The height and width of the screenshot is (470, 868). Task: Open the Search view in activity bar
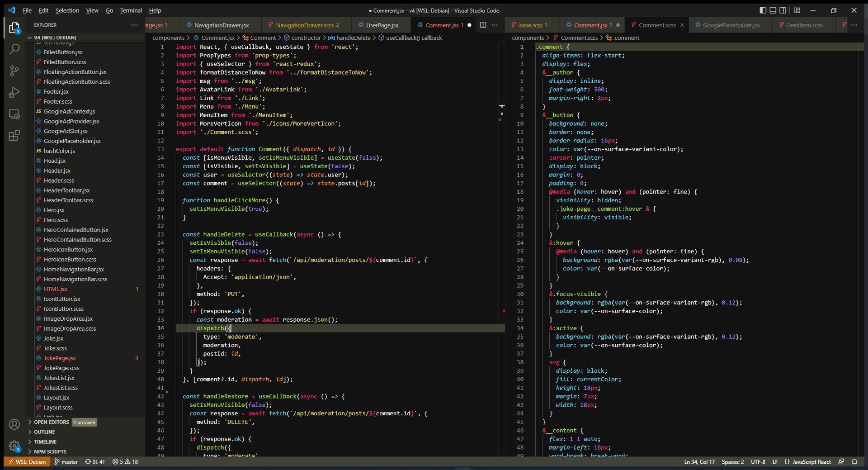coord(14,49)
